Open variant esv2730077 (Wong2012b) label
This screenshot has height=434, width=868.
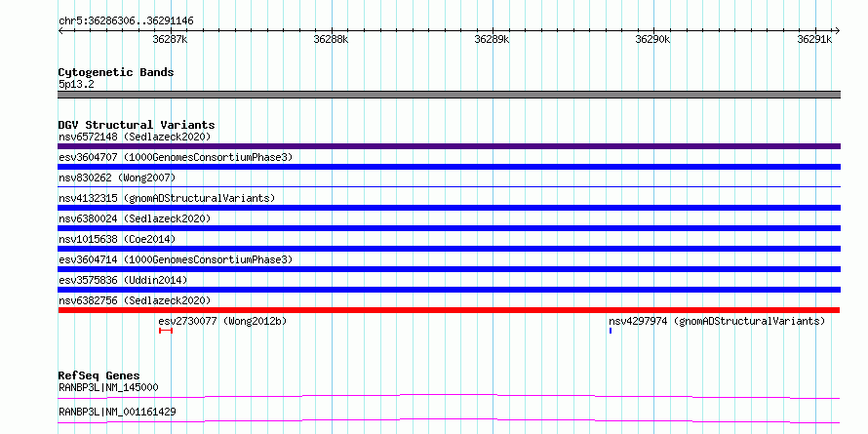(222, 321)
